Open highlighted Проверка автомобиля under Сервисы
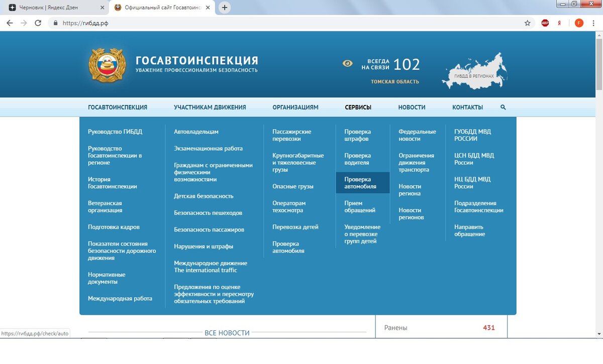 coord(363,183)
